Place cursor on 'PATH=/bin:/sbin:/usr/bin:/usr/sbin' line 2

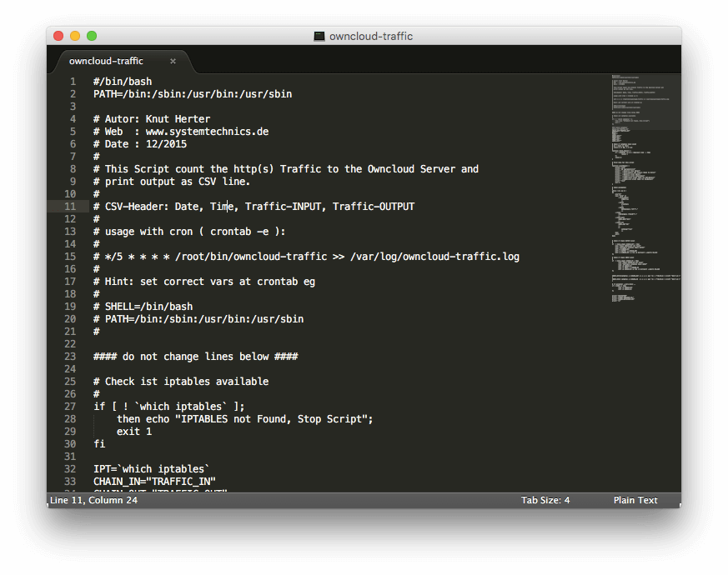193,94
